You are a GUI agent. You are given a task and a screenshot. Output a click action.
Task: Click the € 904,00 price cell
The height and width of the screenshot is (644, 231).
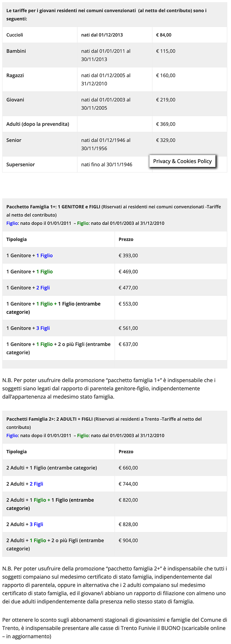pyautogui.click(x=128, y=541)
